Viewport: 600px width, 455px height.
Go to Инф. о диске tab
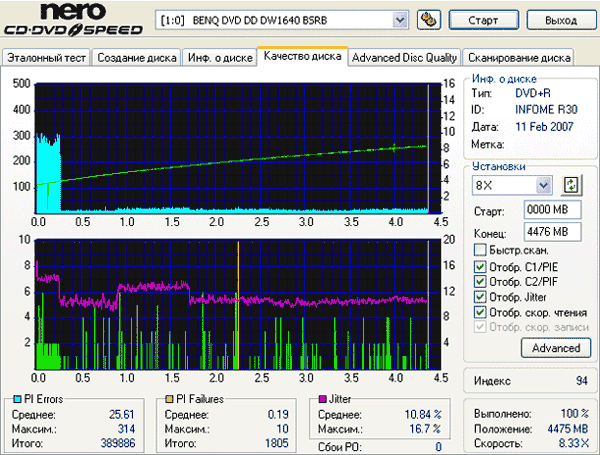tap(220, 58)
